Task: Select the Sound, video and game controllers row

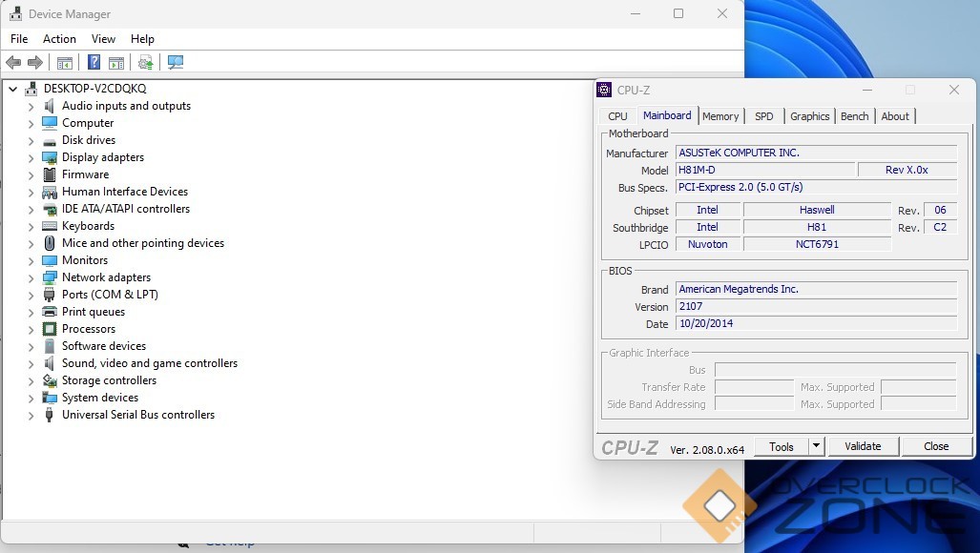Action: pyautogui.click(x=150, y=363)
